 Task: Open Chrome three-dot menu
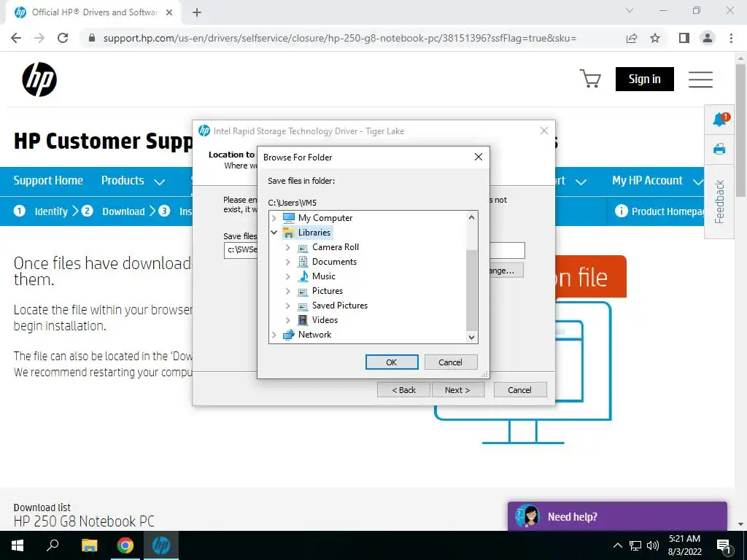tap(731, 38)
